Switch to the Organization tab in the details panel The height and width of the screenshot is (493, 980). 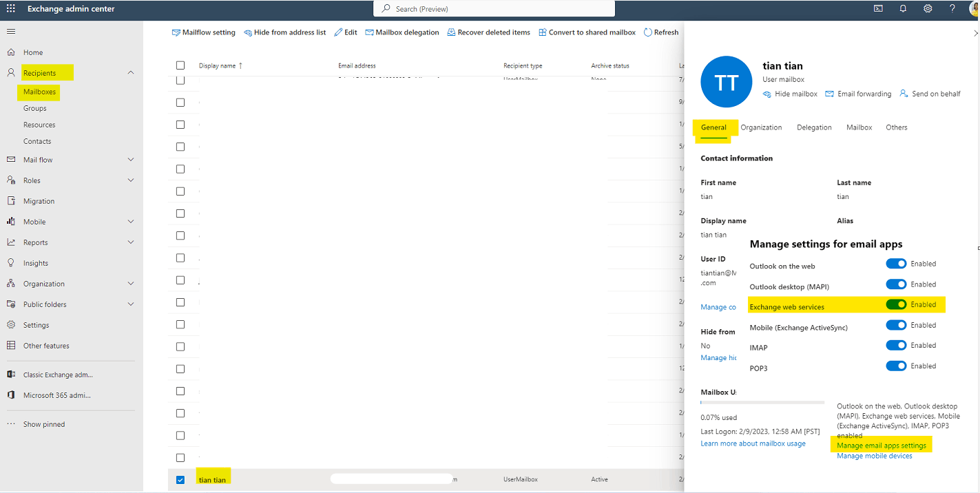761,127
